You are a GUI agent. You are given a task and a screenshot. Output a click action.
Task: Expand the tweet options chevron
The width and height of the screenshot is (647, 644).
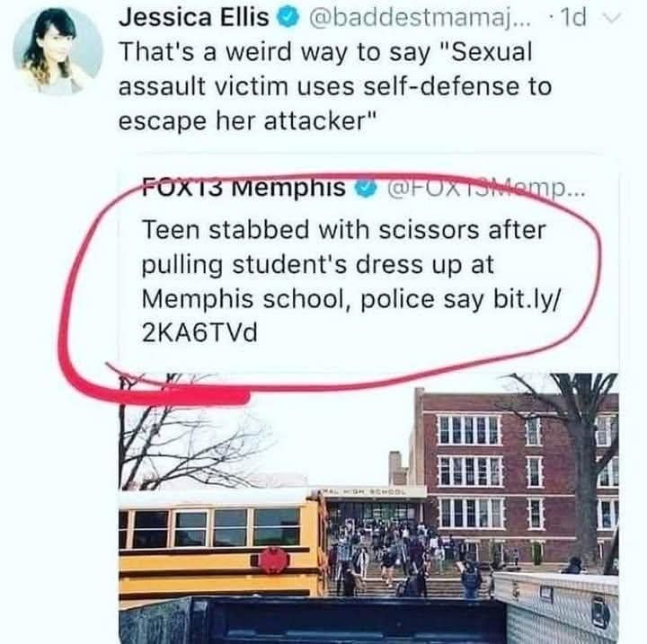pos(612,19)
